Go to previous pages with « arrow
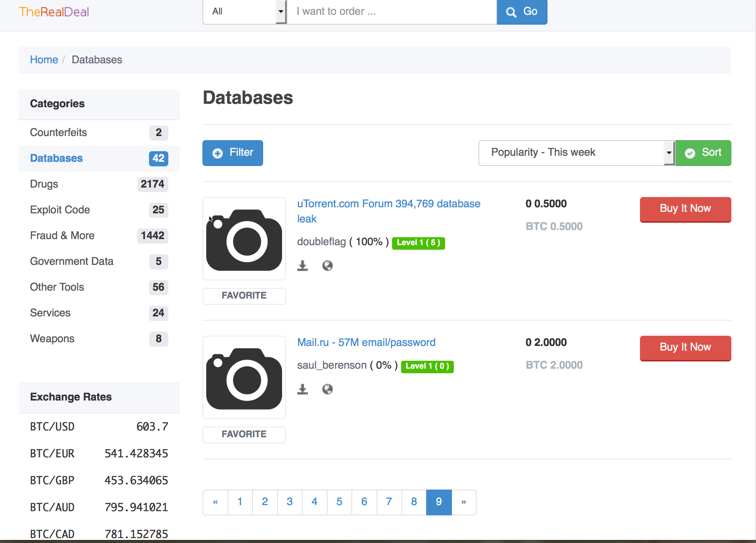 (x=215, y=502)
